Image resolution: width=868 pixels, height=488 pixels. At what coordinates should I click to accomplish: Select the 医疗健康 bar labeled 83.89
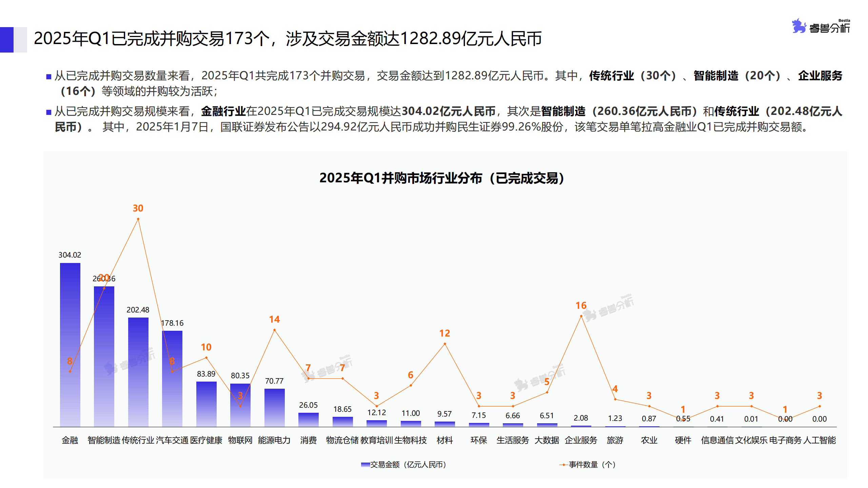tap(206, 403)
